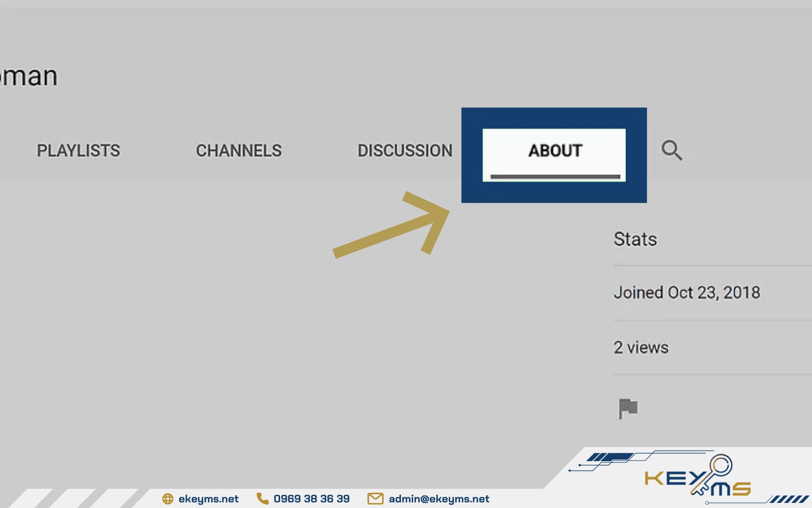Open the ekeyms.net website link
The height and width of the screenshot is (508, 812).
(x=208, y=499)
